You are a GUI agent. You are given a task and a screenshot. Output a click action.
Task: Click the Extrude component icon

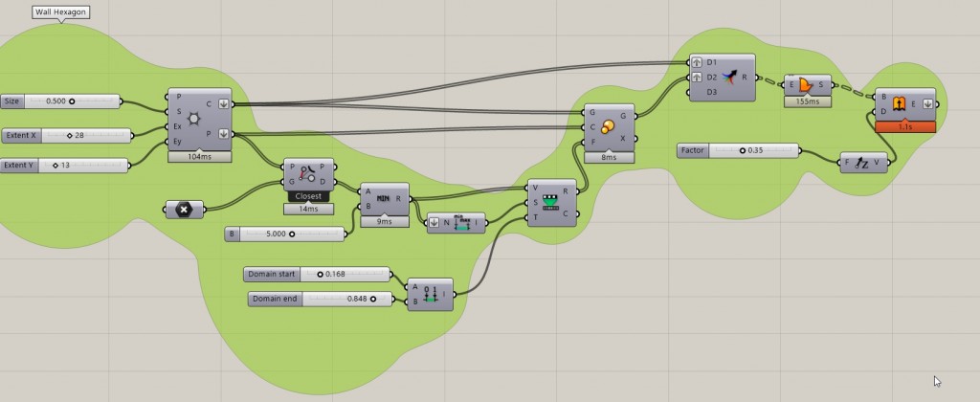[x=902, y=103]
